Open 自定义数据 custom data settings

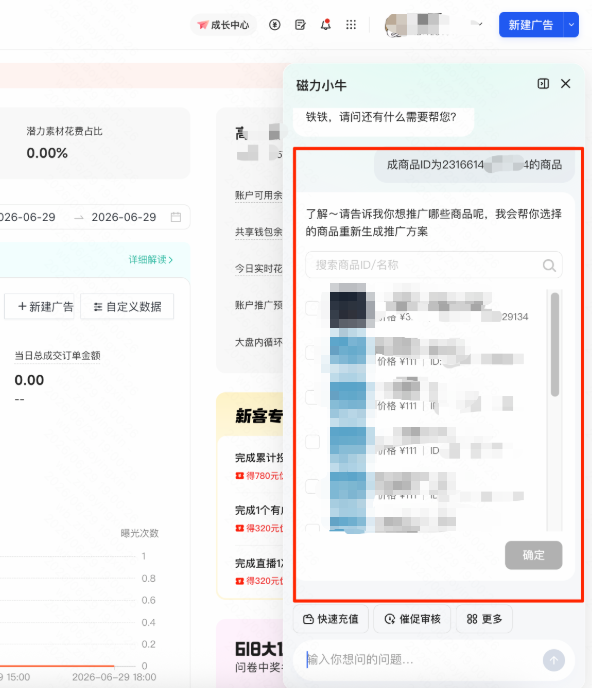127,306
